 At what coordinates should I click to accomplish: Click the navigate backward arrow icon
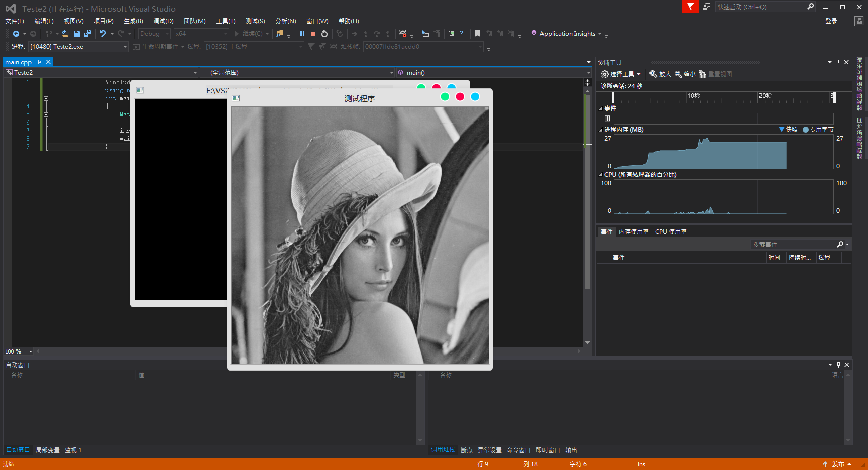(16, 34)
